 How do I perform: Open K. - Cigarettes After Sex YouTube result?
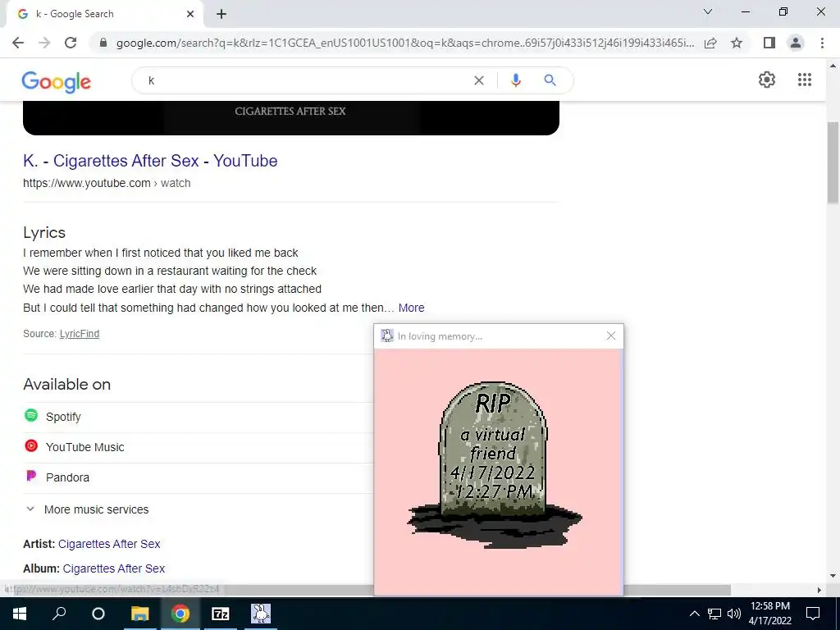click(x=150, y=161)
